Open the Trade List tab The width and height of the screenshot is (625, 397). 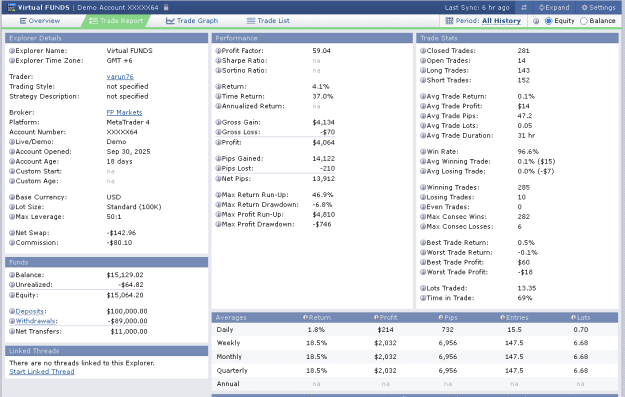pyautogui.click(x=268, y=21)
